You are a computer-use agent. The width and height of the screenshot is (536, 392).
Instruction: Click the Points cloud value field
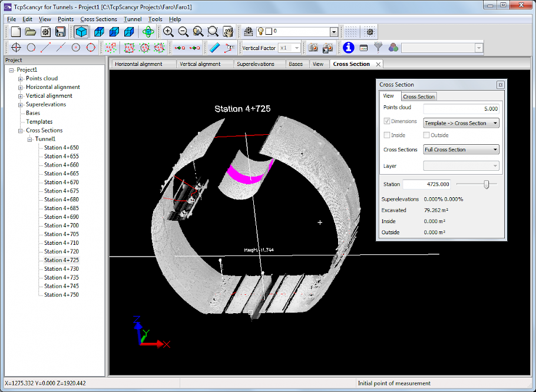pos(461,108)
